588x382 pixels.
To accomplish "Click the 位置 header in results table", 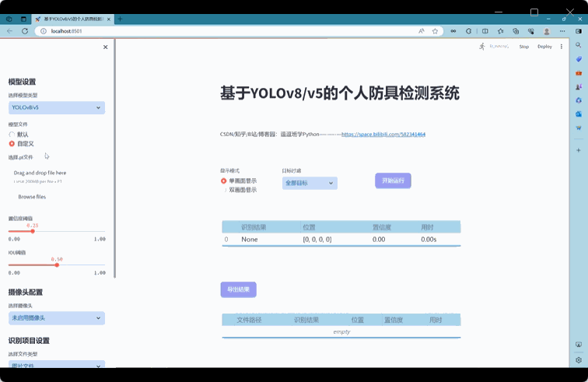I will click(309, 227).
